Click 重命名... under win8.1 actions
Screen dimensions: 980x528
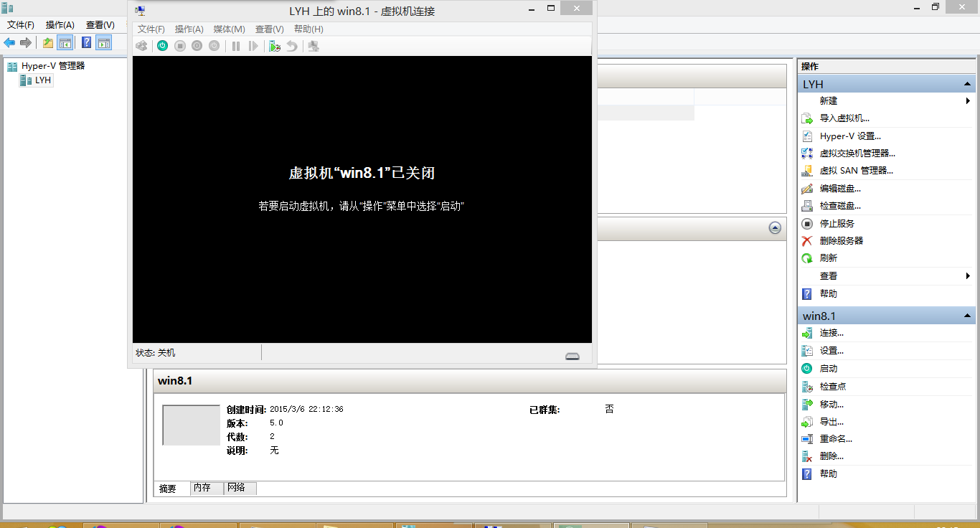[836, 439]
